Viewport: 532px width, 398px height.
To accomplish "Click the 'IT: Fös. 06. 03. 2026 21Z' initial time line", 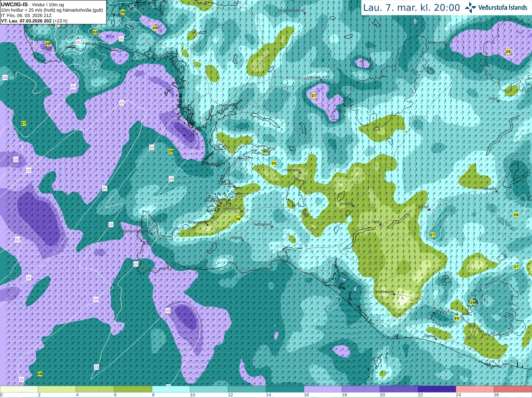I will pyautogui.click(x=26, y=15).
